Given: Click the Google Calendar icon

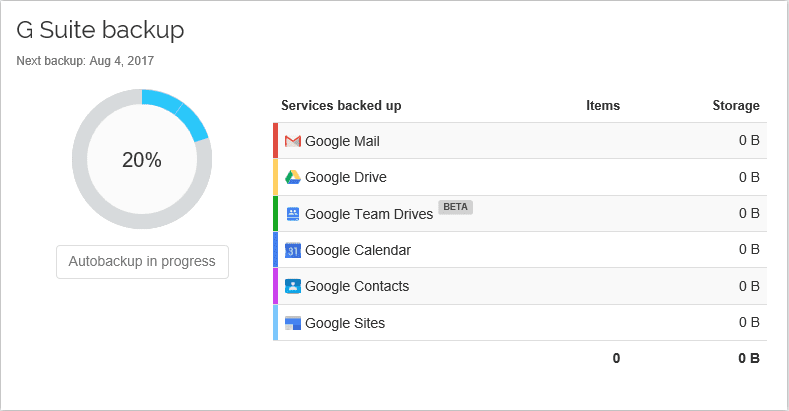Looking at the screenshot, I should pos(293,250).
